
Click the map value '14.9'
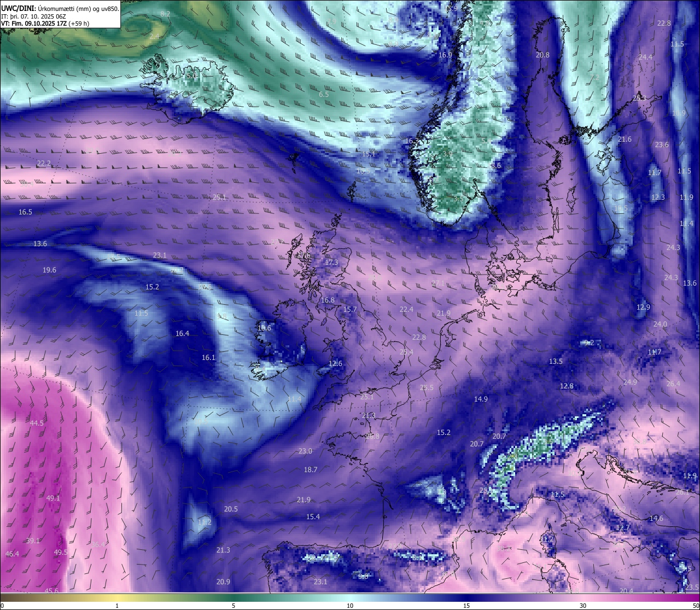pyautogui.click(x=481, y=399)
